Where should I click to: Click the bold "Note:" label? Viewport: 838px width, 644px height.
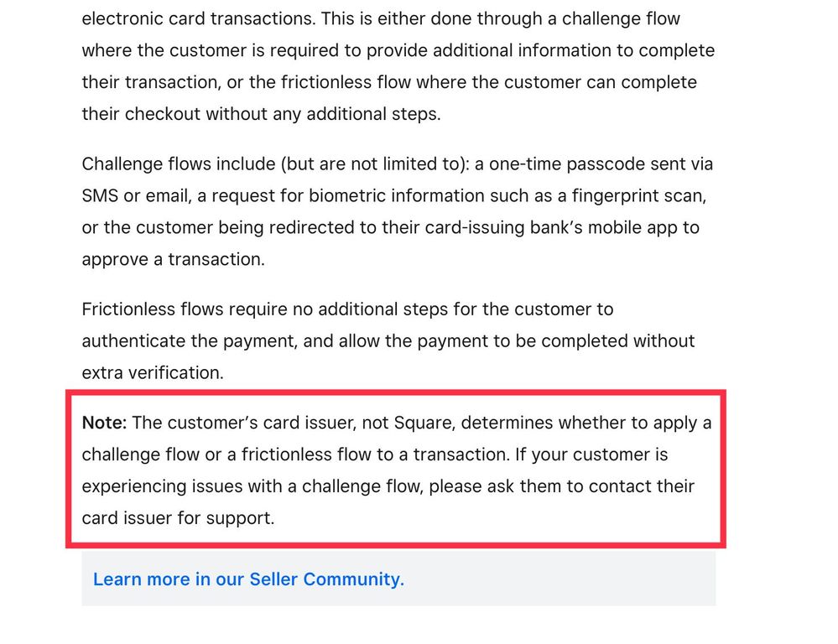pyautogui.click(x=104, y=423)
